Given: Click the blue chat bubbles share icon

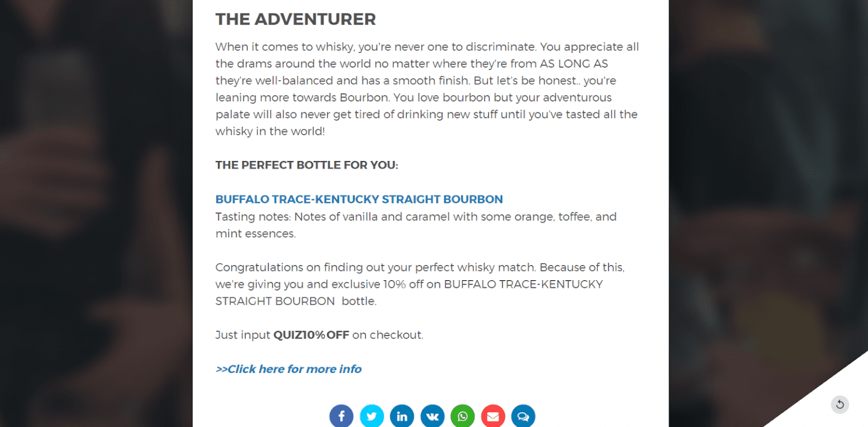Looking at the screenshot, I should pos(523,416).
